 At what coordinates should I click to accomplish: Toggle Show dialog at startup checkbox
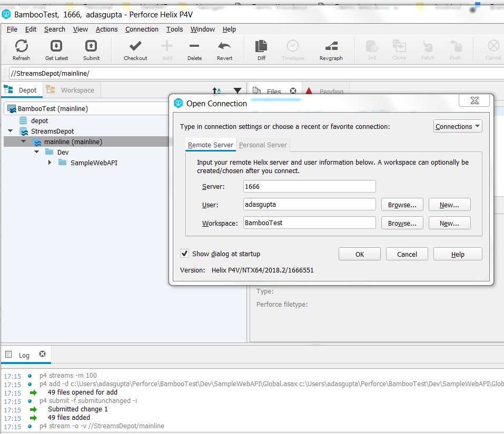[x=184, y=254]
